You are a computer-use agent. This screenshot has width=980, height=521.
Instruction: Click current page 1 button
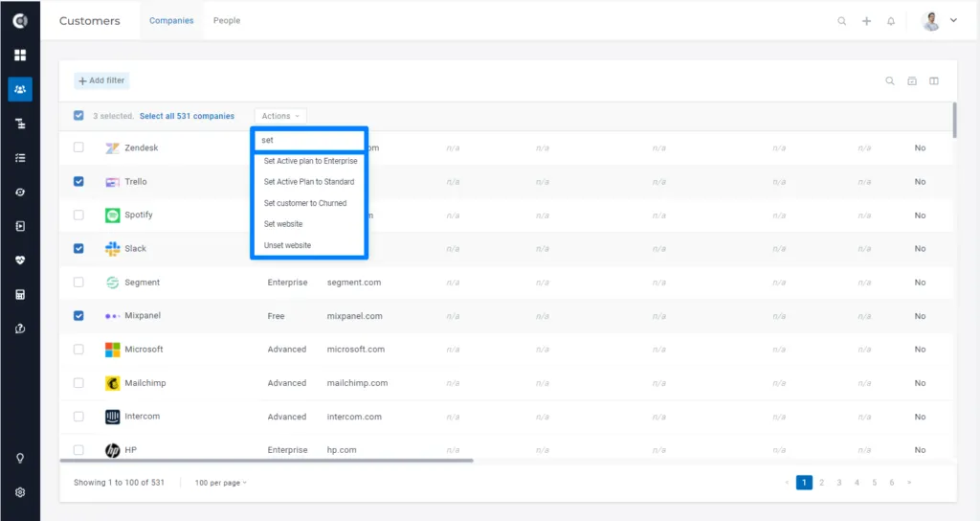click(x=804, y=483)
